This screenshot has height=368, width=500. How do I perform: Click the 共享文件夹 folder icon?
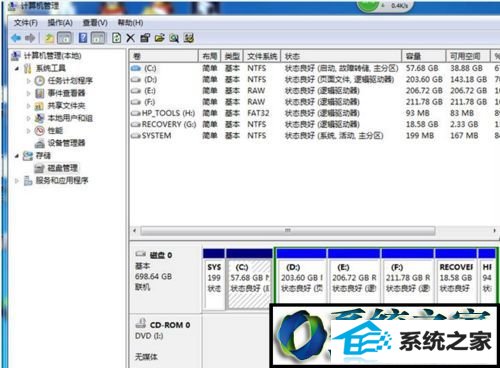pos(39,106)
